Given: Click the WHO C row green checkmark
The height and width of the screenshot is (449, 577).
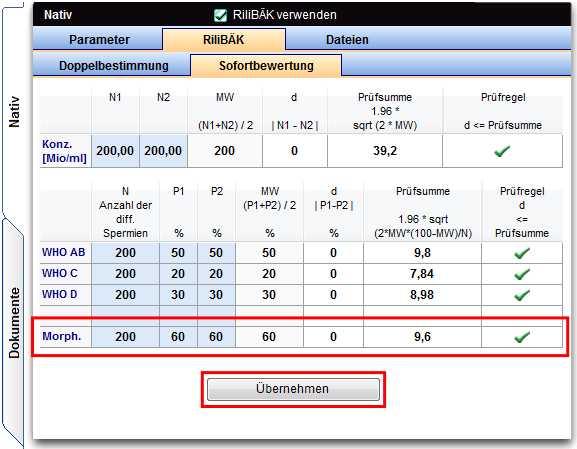Looking at the screenshot, I should point(522,274).
